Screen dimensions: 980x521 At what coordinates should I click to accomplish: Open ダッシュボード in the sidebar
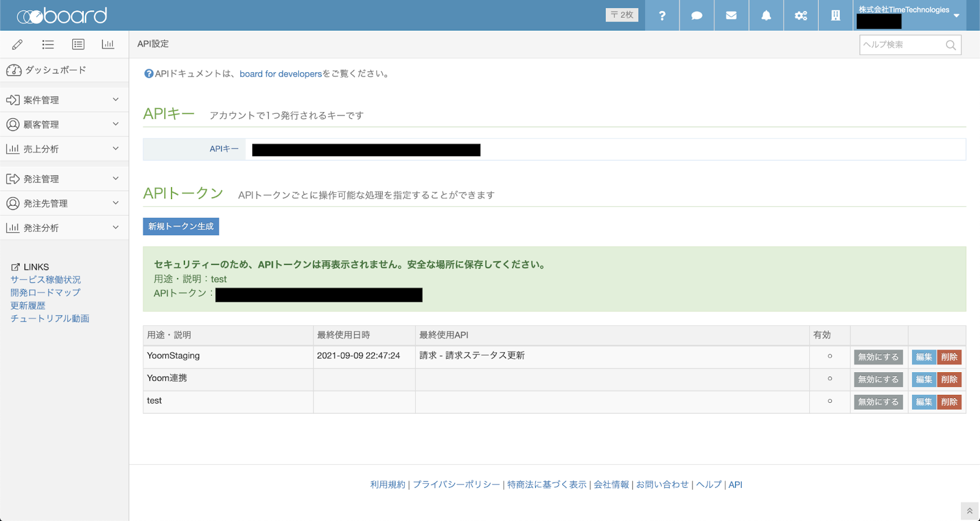[x=64, y=70]
